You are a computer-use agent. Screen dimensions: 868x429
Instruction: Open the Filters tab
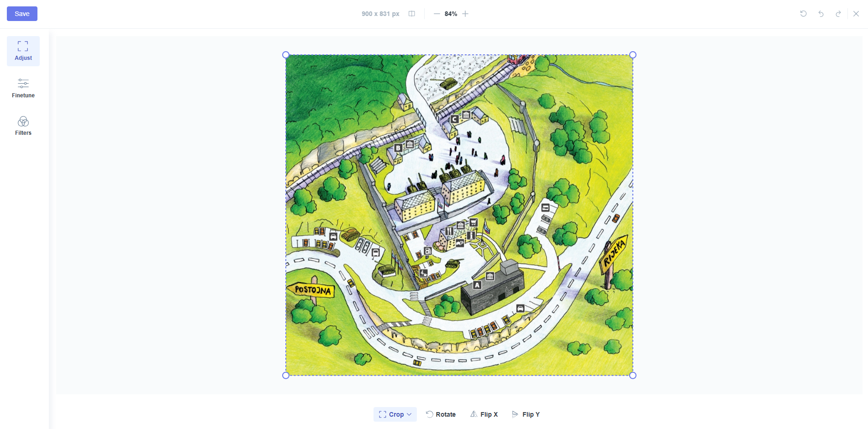(23, 126)
